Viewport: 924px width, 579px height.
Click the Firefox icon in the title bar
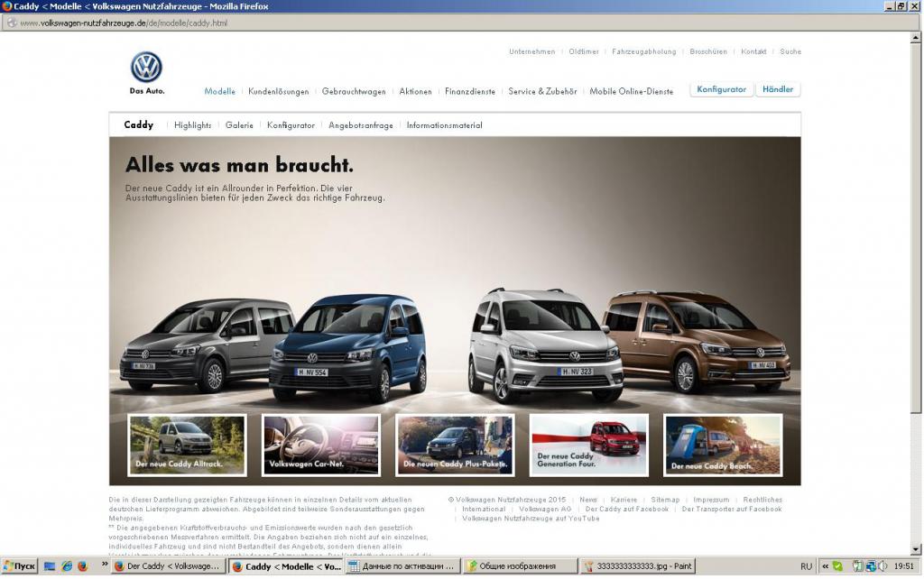tap(6, 6)
